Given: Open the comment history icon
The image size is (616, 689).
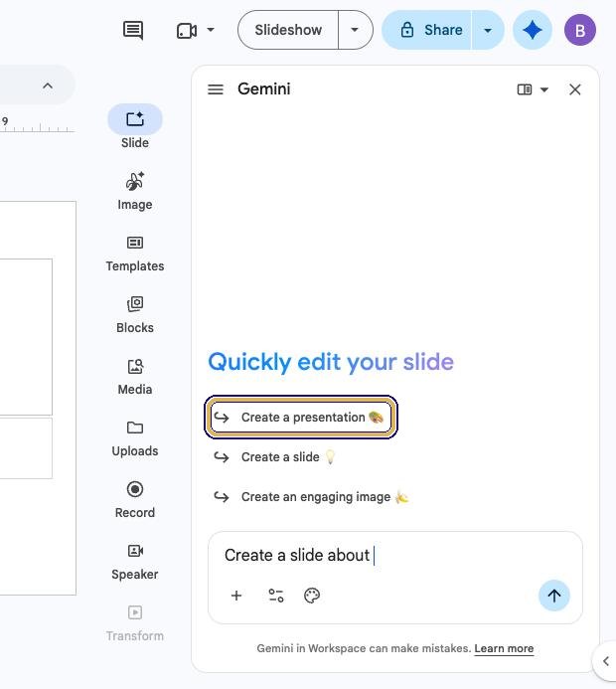Looking at the screenshot, I should click(132, 30).
